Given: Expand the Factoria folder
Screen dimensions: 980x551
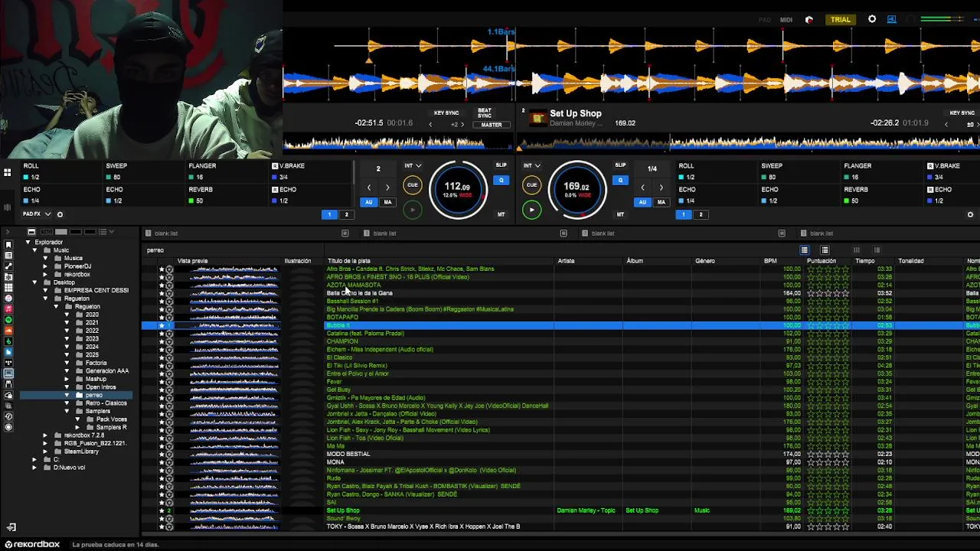Looking at the screenshot, I should (67, 363).
